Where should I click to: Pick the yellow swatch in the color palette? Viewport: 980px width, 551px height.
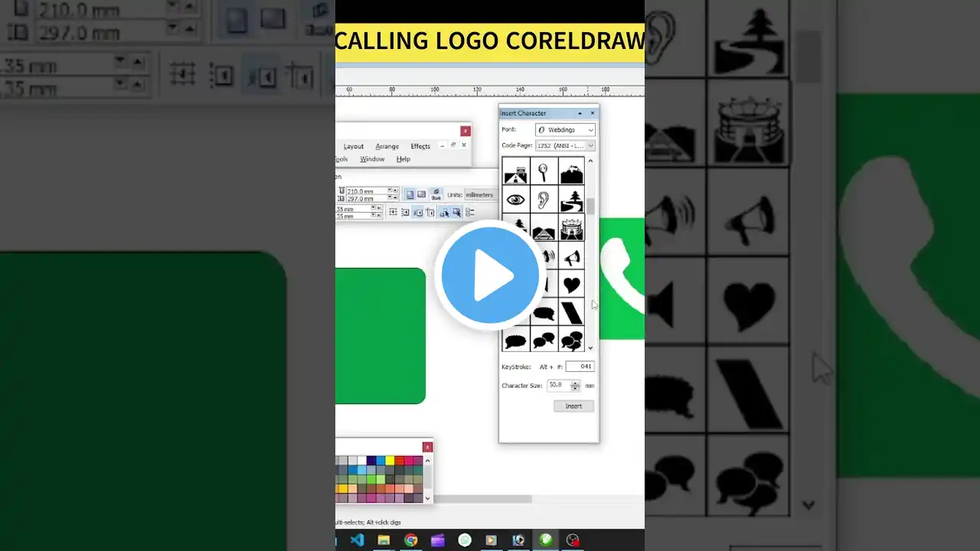389,460
